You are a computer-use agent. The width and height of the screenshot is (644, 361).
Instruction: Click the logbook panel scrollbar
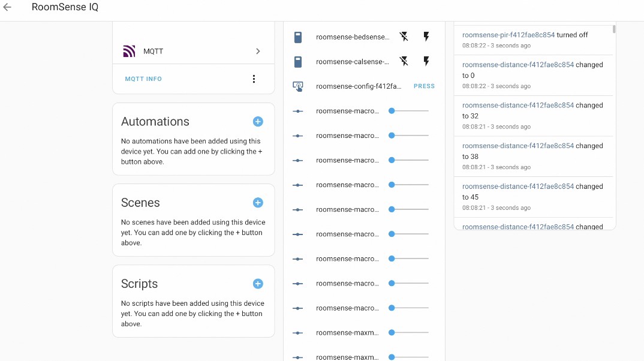point(614,29)
